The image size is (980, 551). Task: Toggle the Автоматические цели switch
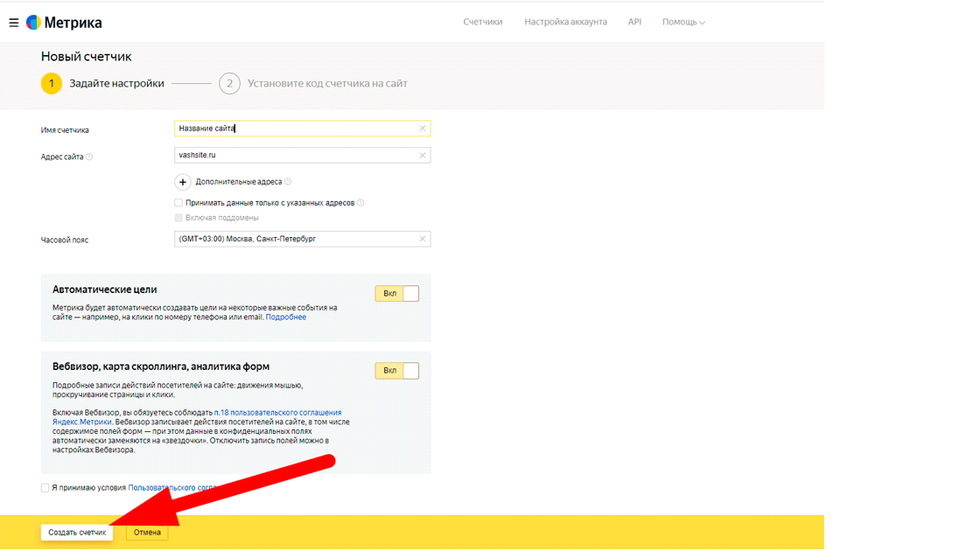pyautogui.click(x=397, y=294)
